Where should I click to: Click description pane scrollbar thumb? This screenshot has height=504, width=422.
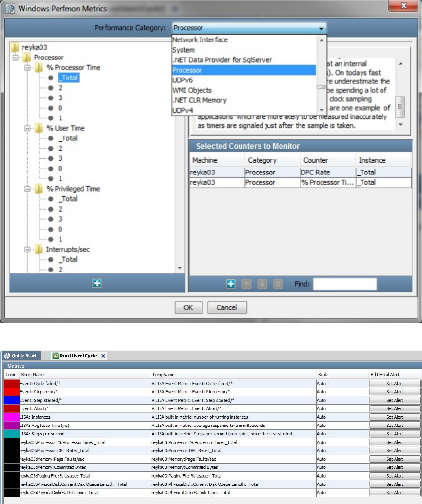400,107
